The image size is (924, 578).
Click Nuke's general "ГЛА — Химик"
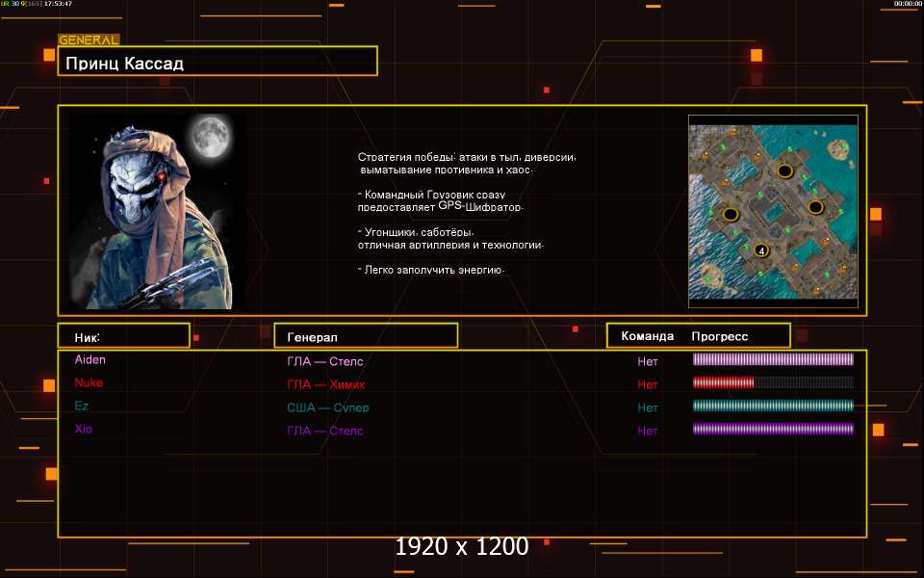point(326,384)
